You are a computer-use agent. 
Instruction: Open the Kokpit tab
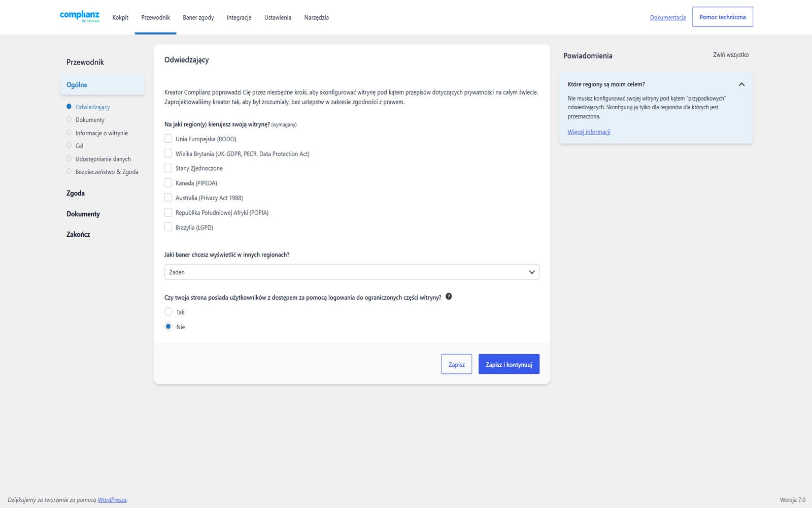pos(120,17)
